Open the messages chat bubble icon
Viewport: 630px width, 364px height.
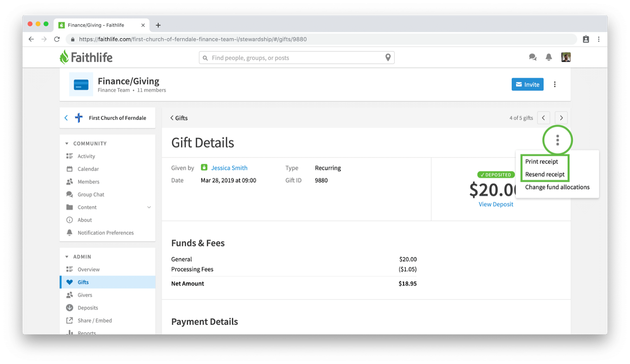533,57
